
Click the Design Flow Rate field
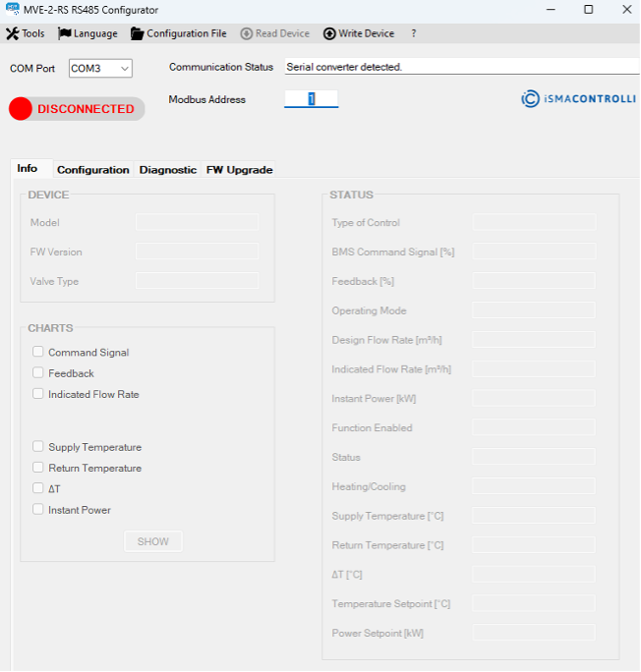pos(534,339)
